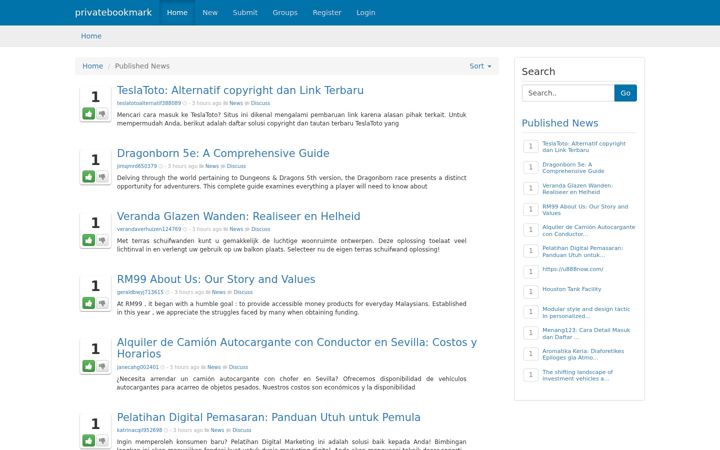Click the privatebookmark site logo
720x450 pixels.
tap(113, 12)
